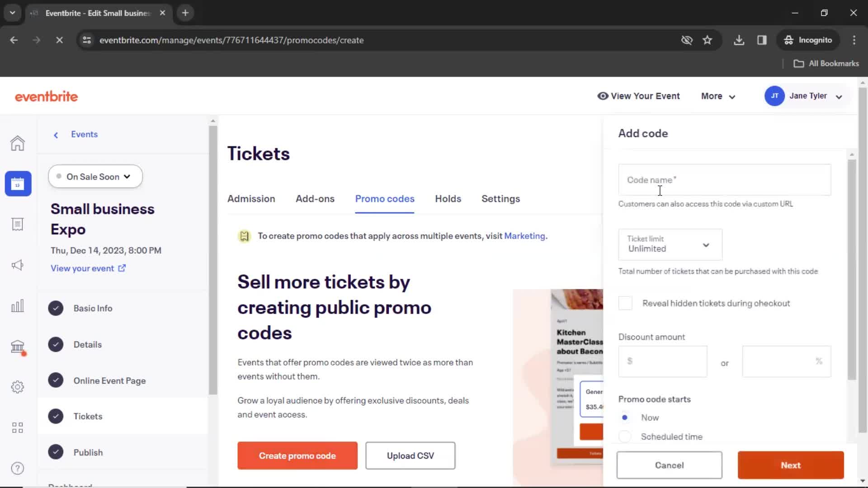
Task: Click the main page vertical scrollbar
Action: (863, 260)
